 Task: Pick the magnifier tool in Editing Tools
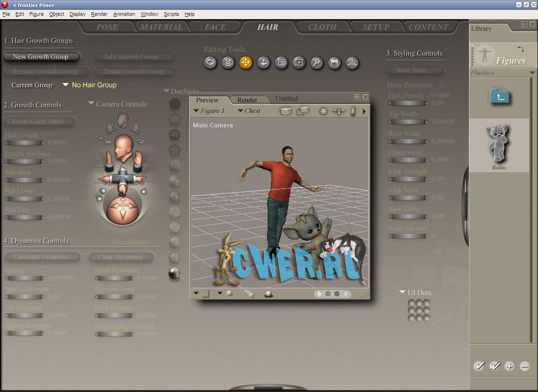tap(317, 63)
